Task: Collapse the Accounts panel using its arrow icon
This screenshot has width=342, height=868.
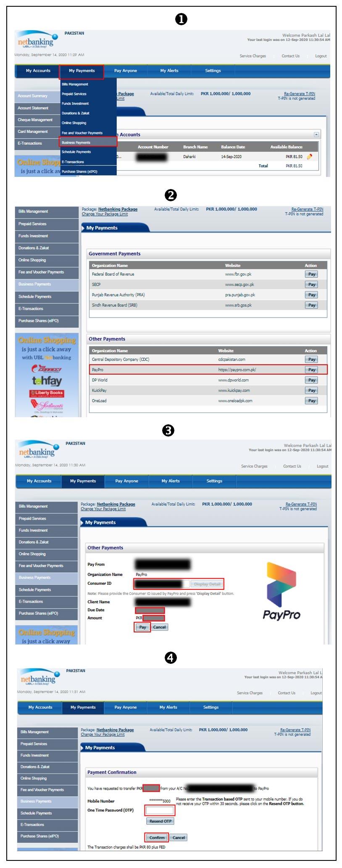Action: pos(316,134)
